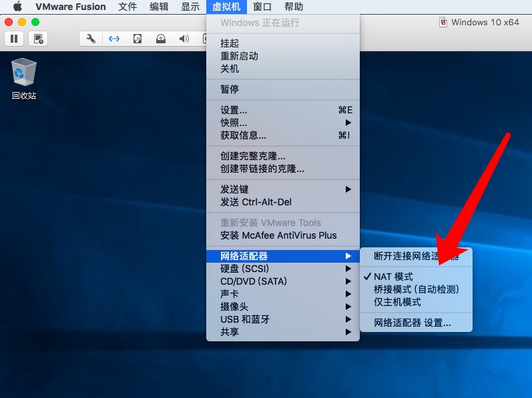Choose 暂停 from the menu
The height and width of the screenshot is (398, 532).
click(283, 89)
